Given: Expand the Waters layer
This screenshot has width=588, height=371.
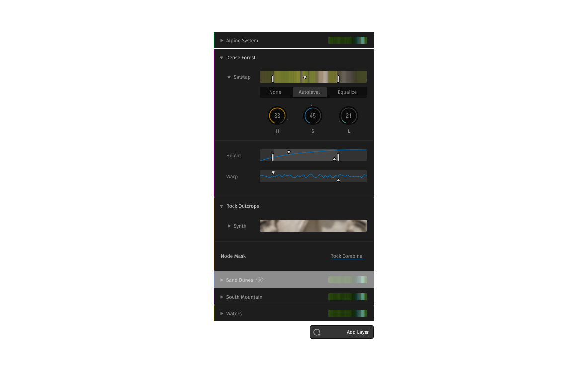Looking at the screenshot, I should (222, 314).
